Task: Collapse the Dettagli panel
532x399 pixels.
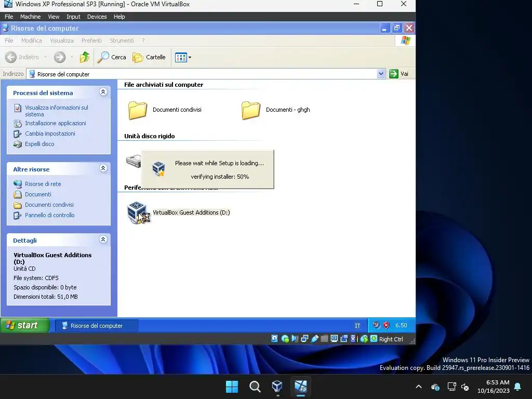Action: 103,240
